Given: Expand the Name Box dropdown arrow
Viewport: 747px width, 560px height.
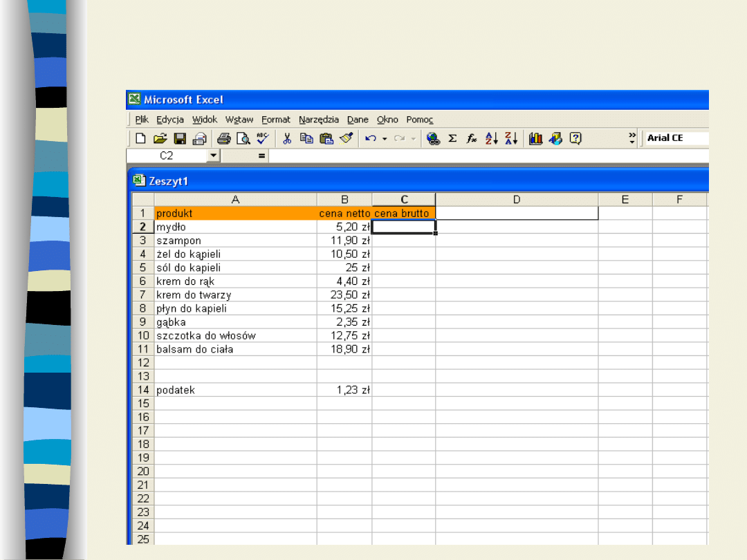Looking at the screenshot, I should point(213,156).
